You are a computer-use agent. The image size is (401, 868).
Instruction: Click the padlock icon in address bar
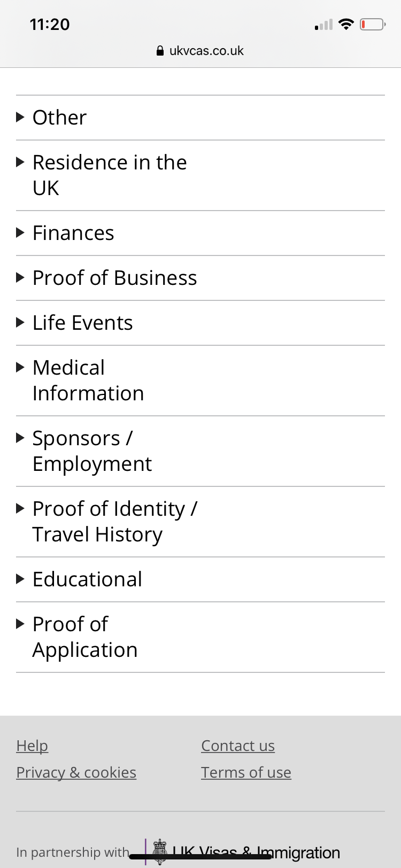click(x=159, y=51)
